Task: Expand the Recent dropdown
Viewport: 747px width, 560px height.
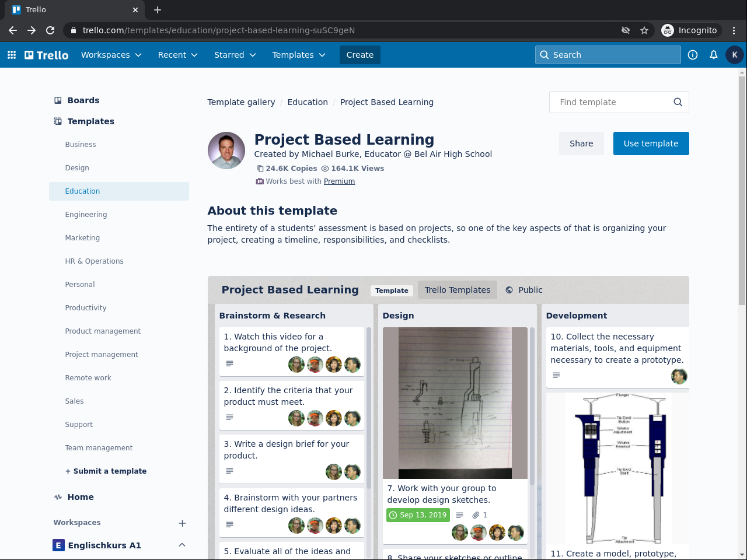Action: point(178,55)
